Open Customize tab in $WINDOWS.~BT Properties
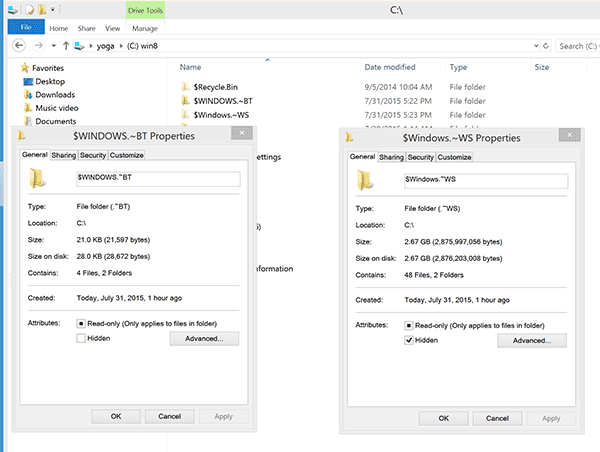Image resolution: width=600 pixels, height=452 pixels. (x=127, y=155)
